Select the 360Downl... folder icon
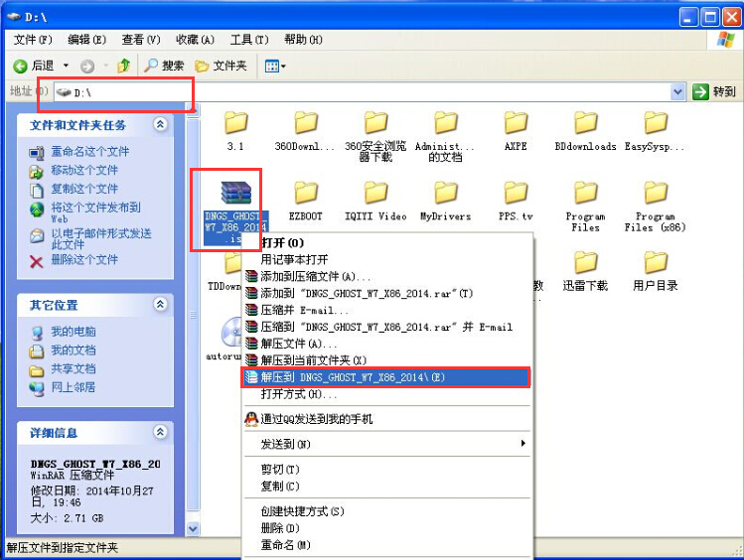This screenshot has width=744, height=560. [x=306, y=123]
